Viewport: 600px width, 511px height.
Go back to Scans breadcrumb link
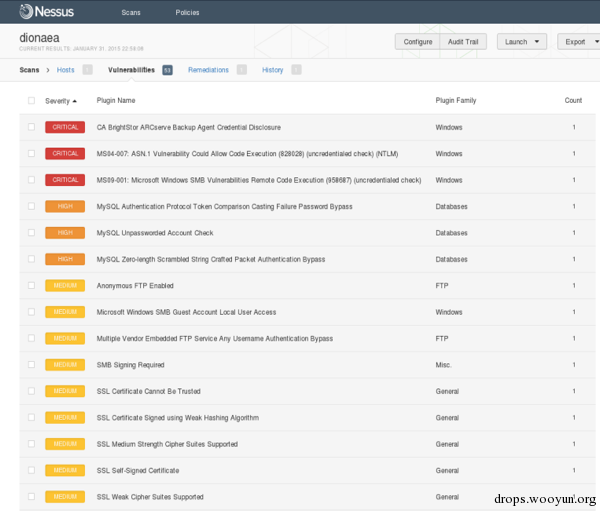[29, 70]
